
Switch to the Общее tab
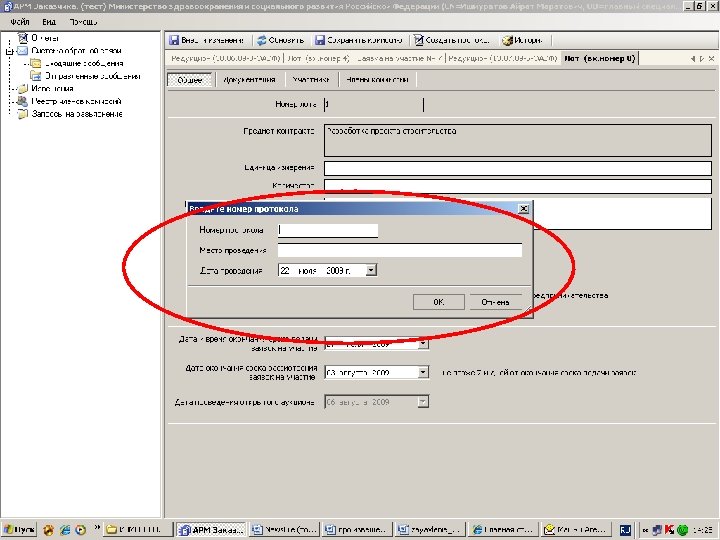tap(190, 80)
